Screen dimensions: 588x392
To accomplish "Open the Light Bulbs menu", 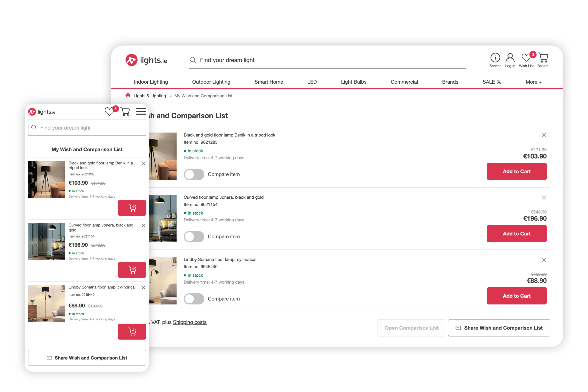I will 354,82.
